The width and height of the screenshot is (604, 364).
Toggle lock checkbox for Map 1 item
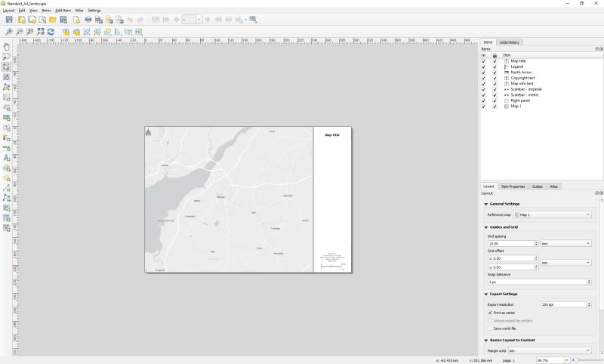point(495,106)
